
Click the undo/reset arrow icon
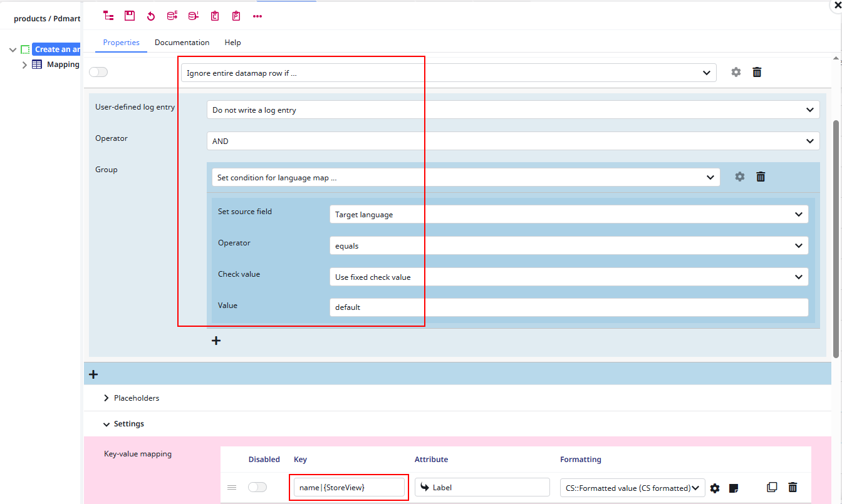click(x=151, y=16)
